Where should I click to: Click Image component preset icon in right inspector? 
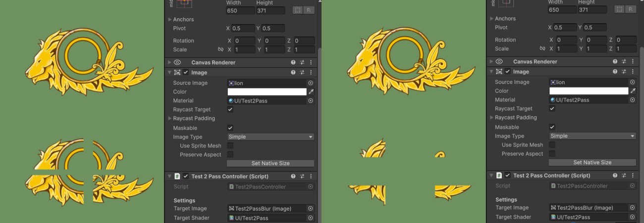(x=624, y=72)
